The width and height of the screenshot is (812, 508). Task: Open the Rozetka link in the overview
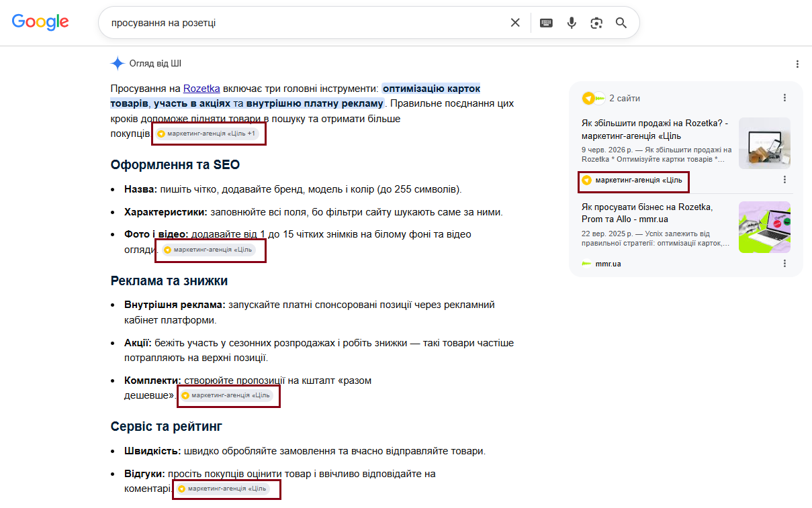click(x=201, y=88)
